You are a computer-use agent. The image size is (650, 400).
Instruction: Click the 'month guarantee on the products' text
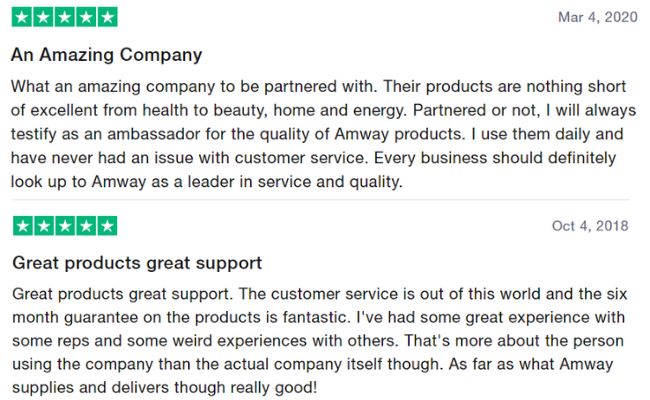click(139, 318)
